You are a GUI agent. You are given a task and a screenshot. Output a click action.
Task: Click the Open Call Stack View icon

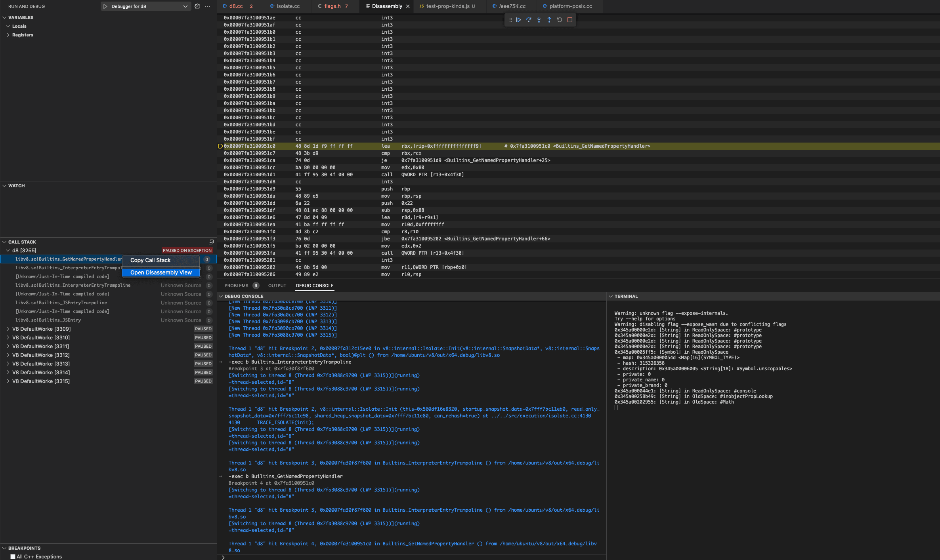click(x=211, y=242)
